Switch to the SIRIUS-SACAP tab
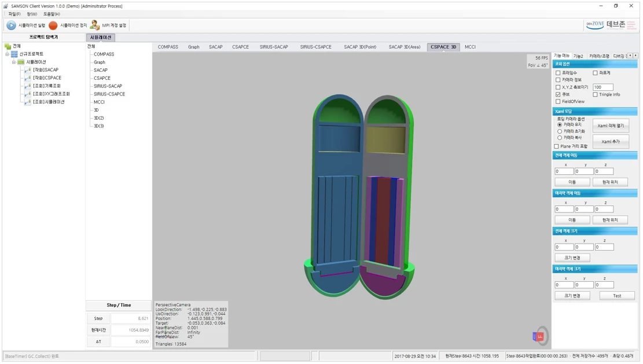This screenshot has height=364, width=643. click(x=274, y=47)
